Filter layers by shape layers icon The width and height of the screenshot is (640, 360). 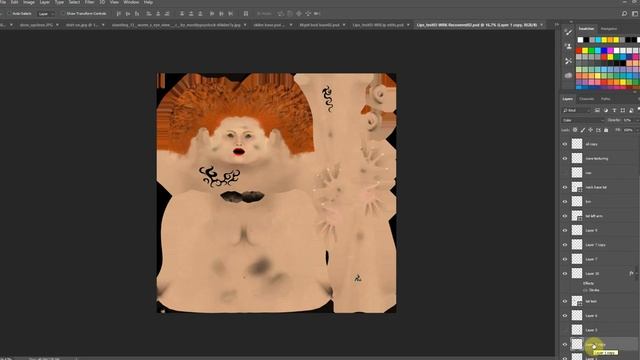pyautogui.click(x=622, y=110)
